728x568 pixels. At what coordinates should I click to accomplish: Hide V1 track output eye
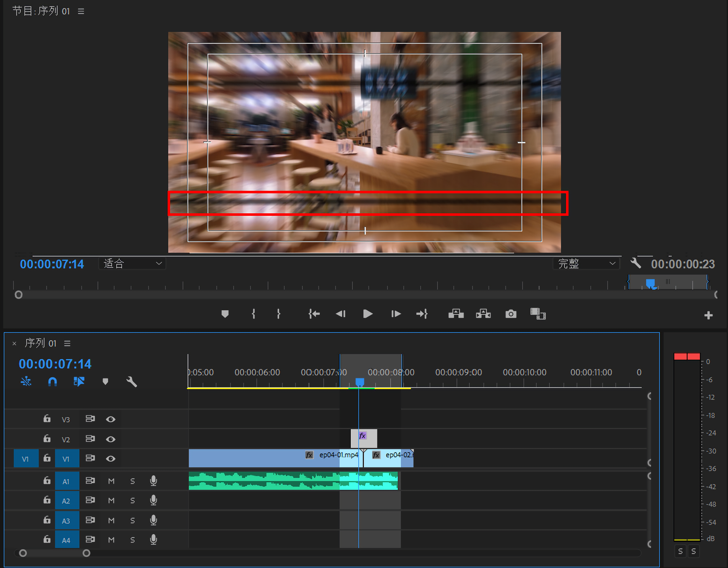coord(111,459)
